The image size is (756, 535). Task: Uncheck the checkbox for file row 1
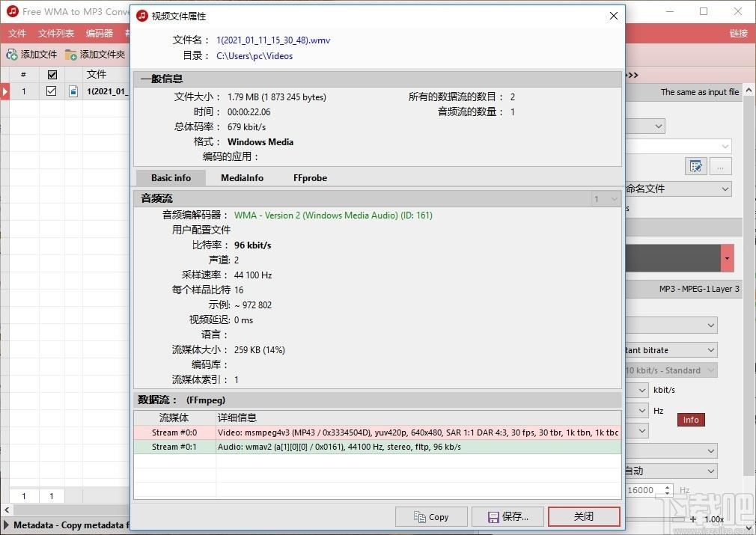51,91
